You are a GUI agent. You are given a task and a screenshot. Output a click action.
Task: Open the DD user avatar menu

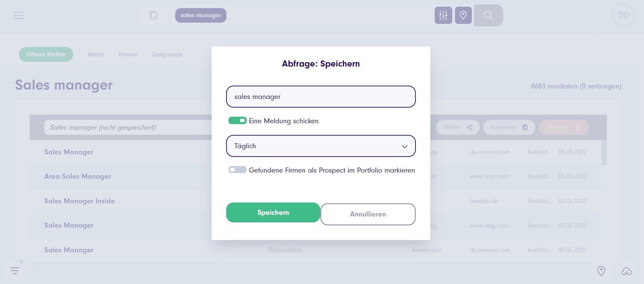coord(623,15)
